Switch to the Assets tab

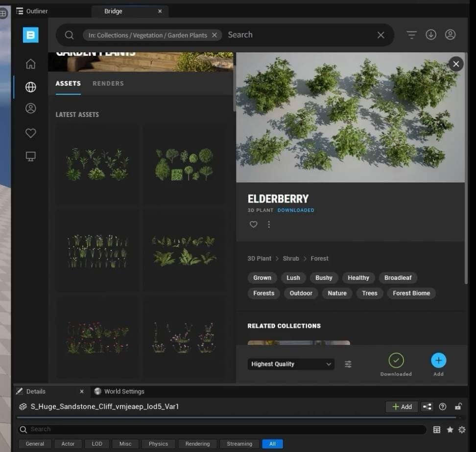pos(68,83)
